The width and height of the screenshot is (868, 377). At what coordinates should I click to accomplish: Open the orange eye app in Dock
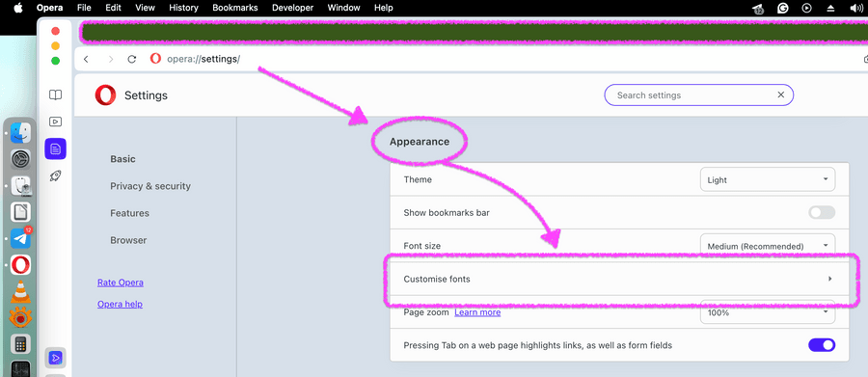(20, 318)
